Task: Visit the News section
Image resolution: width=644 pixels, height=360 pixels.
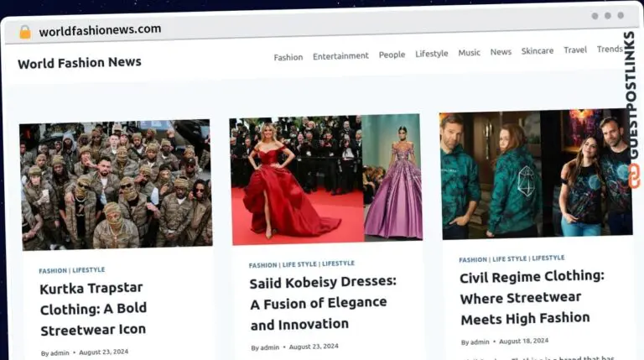Action: pos(501,51)
